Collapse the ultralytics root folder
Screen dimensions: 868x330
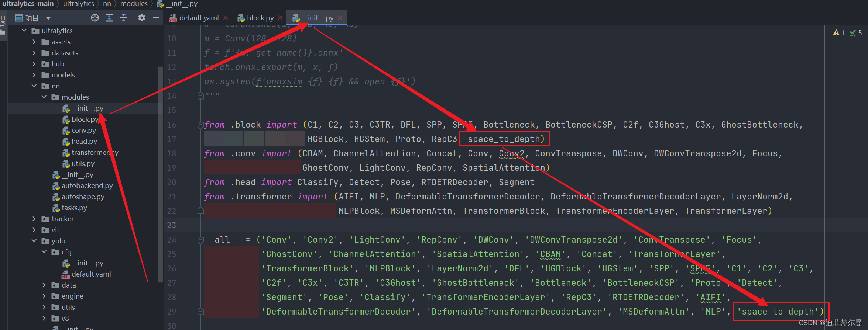[24, 31]
